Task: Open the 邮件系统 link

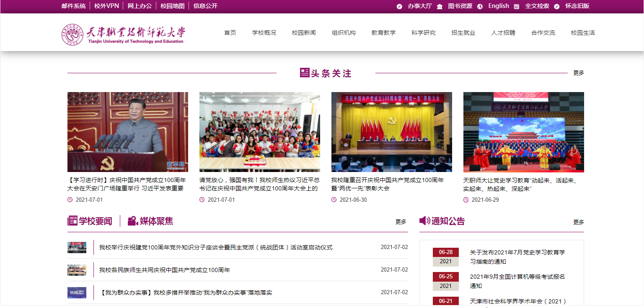Action: tap(73, 6)
